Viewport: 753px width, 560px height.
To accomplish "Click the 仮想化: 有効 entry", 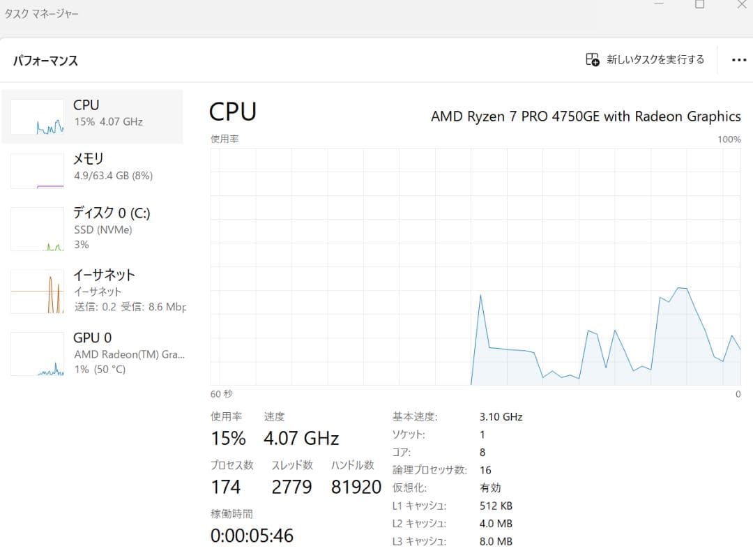I will 446,487.
